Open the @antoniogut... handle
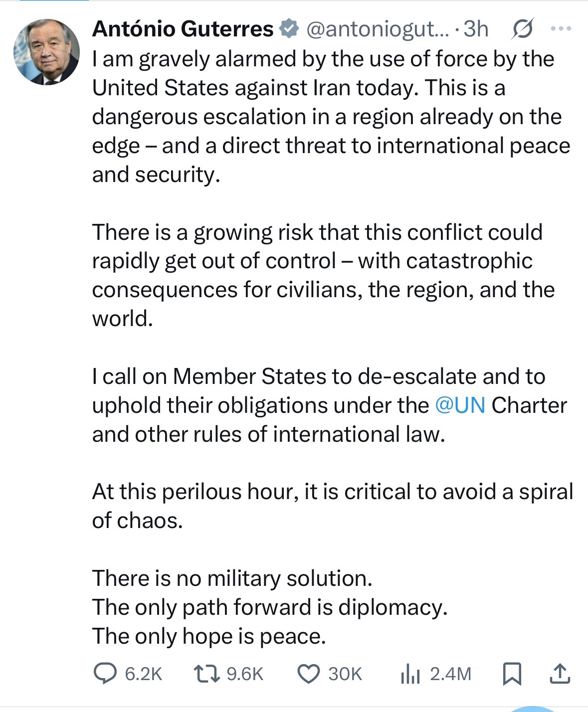Viewport: 588px width, 712px height. point(378,29)
